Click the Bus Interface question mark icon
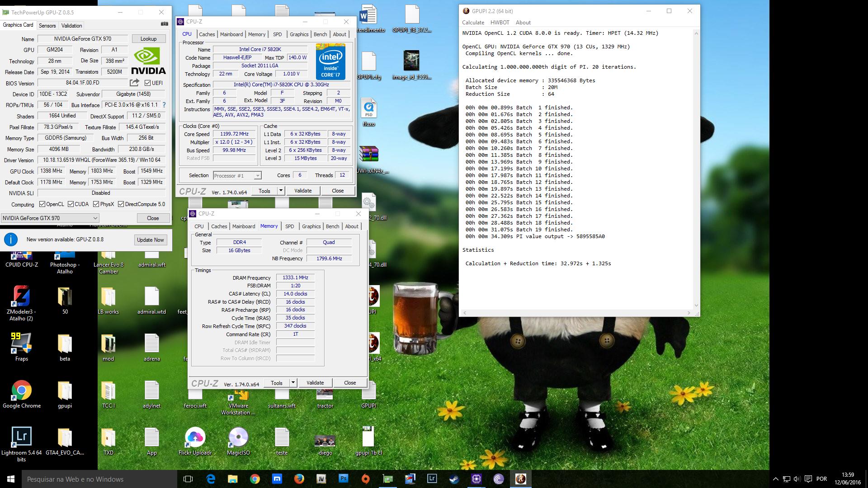Screen dimensions: 868x488 click(x=164, y=105)
